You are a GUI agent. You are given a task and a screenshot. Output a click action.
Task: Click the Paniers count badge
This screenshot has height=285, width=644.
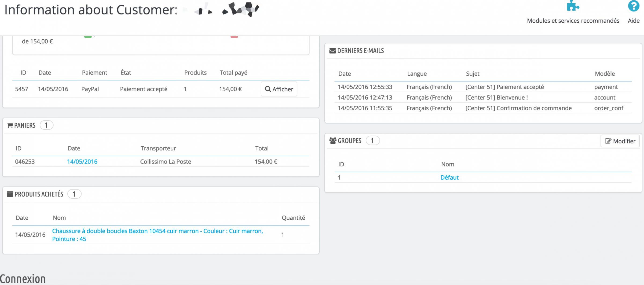46,125
